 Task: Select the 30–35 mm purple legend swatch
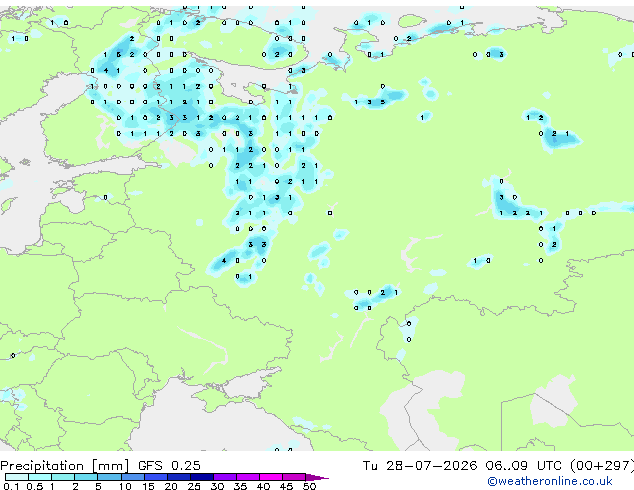point(225,477)
